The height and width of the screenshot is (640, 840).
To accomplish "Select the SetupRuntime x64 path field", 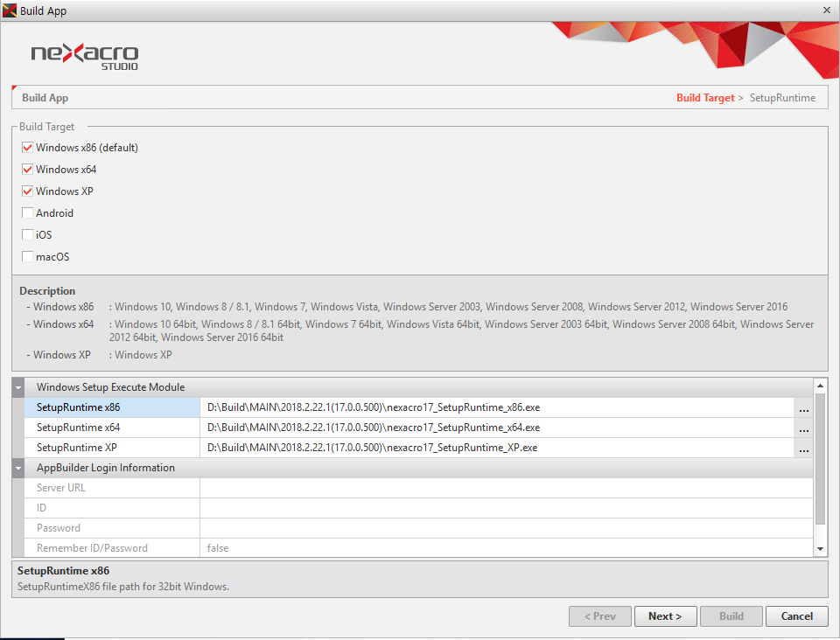I will coord(495,428).
